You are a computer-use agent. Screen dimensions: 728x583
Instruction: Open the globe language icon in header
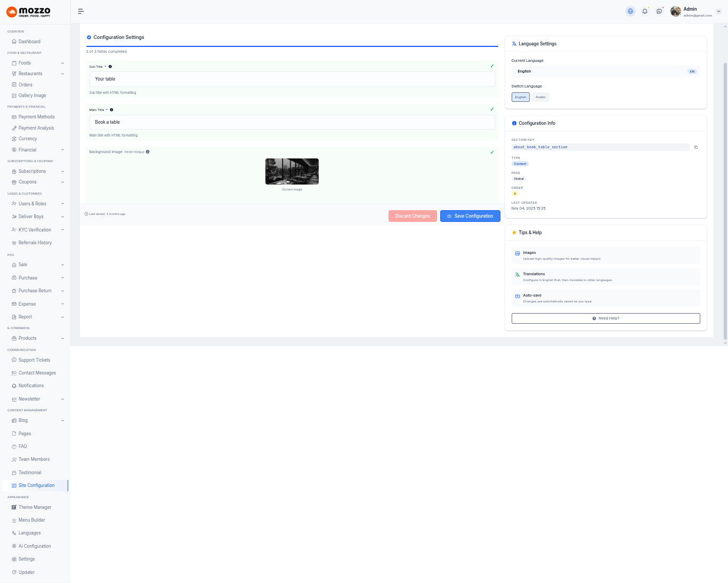(630, 11)
